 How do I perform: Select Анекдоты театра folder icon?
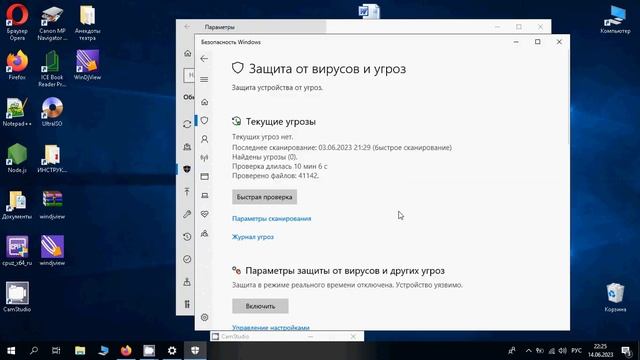tap(87, 23)
